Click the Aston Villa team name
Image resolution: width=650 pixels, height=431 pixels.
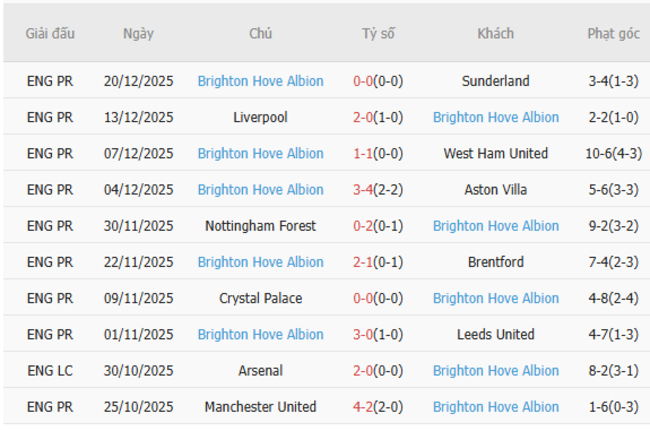pyautogui.click(x=496, y=189)
